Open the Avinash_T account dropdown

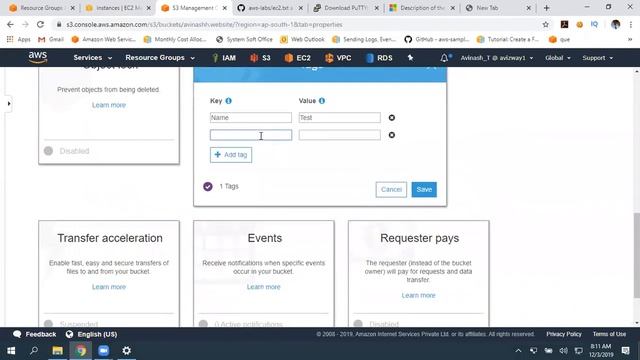click(x=497, y=58)
